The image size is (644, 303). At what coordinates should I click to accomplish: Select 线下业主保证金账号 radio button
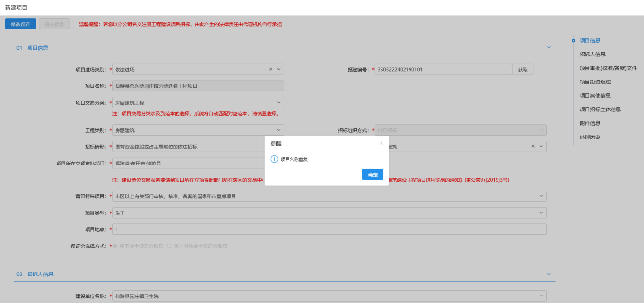(115, 246)
